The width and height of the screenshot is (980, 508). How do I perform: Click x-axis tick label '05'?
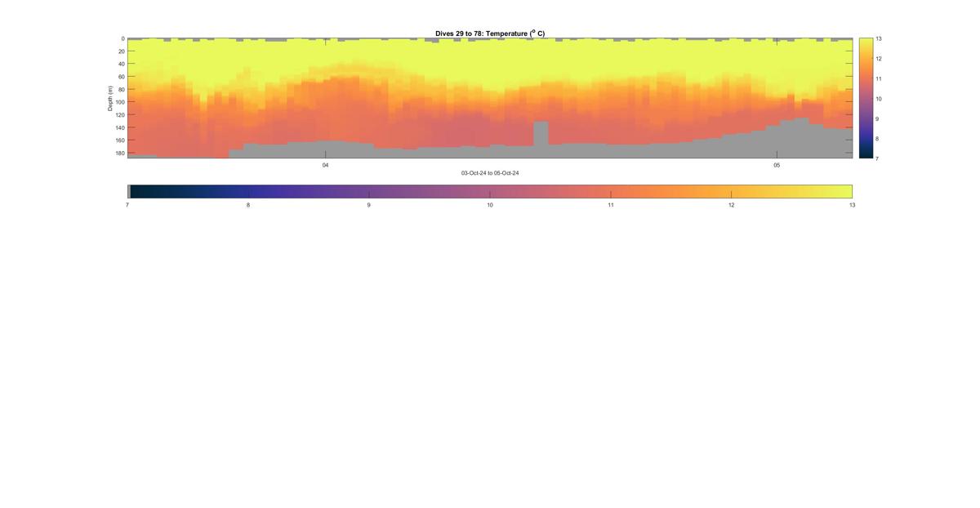pyautogui.click(x=777, y=165)
